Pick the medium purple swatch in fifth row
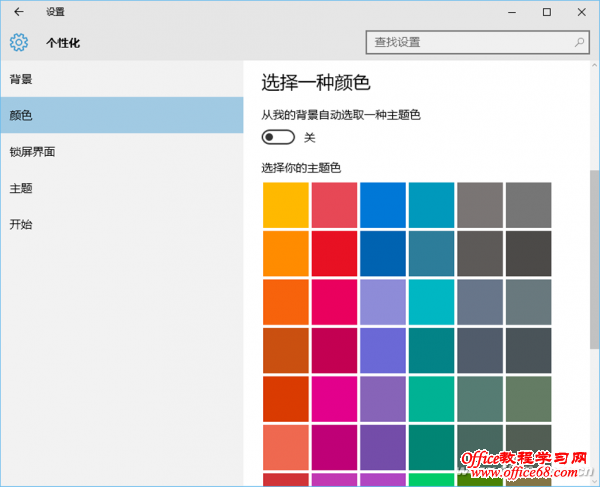Viewport: 600px width, 487px height. [383, 399]
